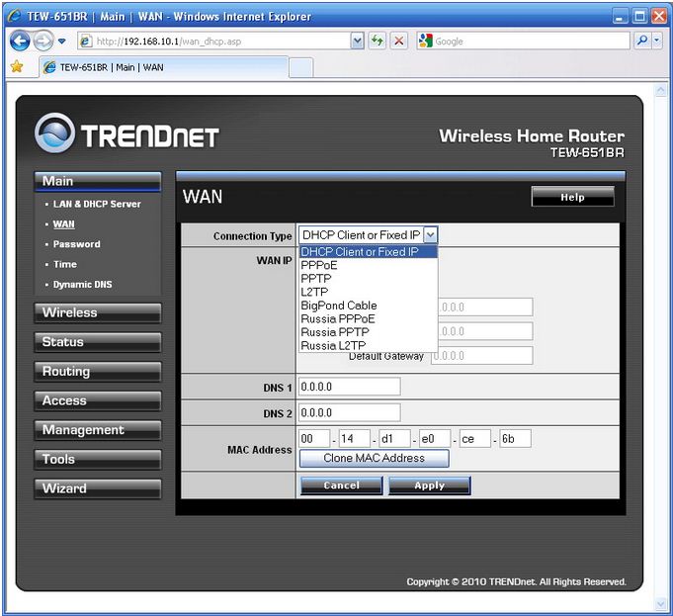The height and width of the screenshot is (616, 673).
Task: Click the Apply button
Action: pyautogui.click(x=429, y=485)
